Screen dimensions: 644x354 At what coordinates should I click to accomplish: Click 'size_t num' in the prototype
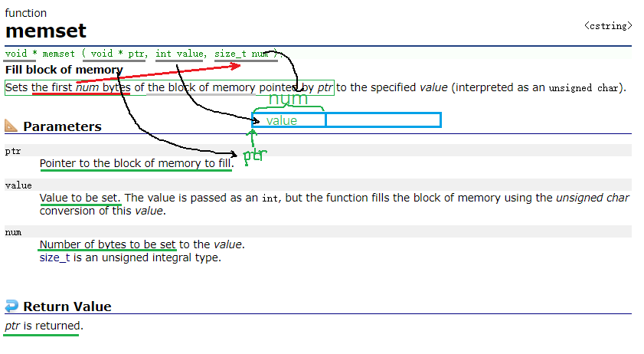coord(241,54)
